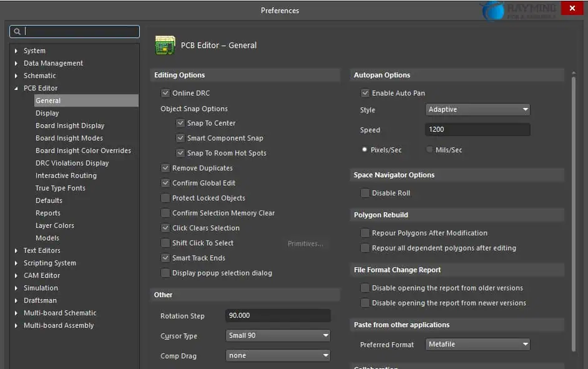Open the autopan Style dropdown
588x369 pixels.
(478, 110)
